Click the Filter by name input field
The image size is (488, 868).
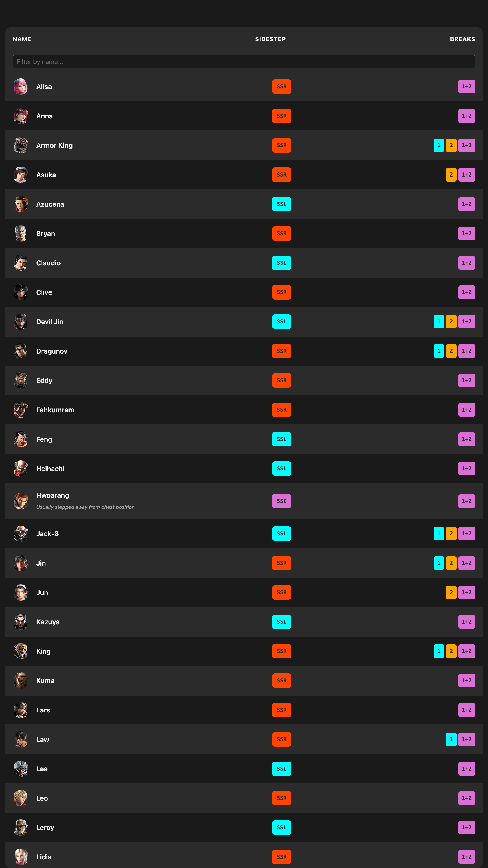(x=244, y=62)
